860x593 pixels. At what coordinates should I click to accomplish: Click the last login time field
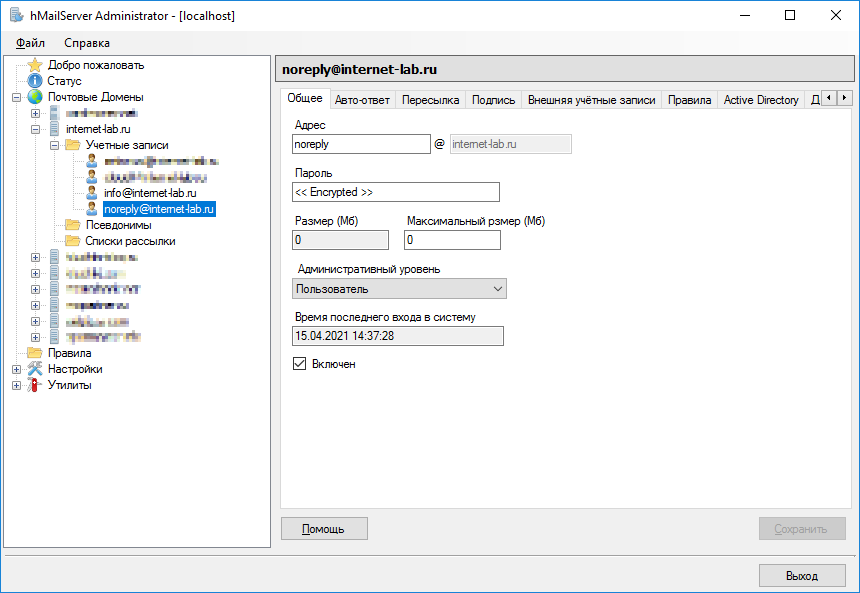398,336
